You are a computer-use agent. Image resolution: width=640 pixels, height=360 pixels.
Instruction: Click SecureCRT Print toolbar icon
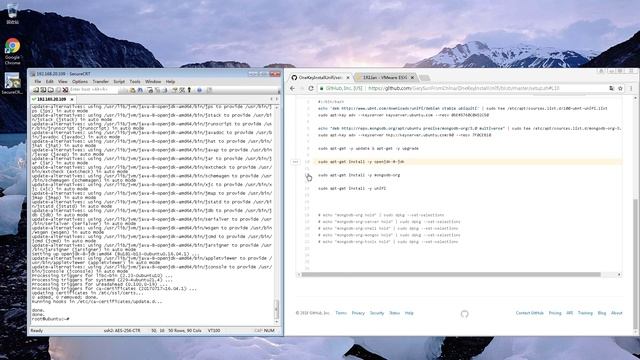click(x=150, y=90)
